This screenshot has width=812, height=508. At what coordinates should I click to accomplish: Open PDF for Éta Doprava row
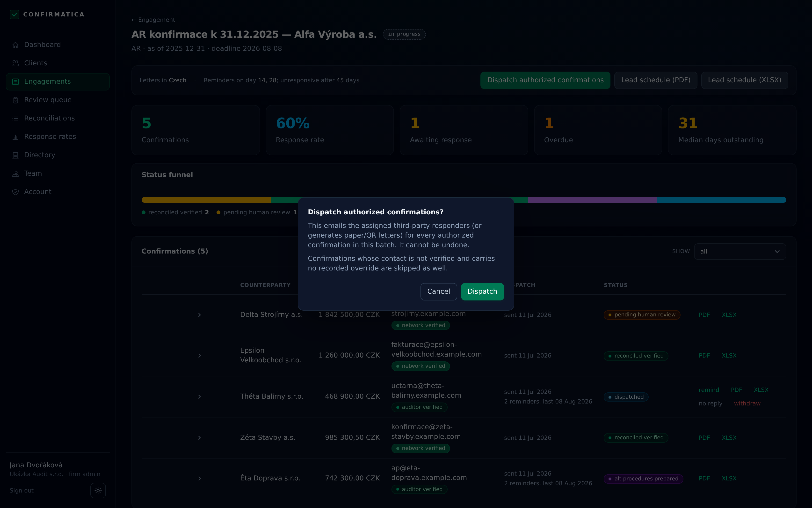tap(704, 478)
